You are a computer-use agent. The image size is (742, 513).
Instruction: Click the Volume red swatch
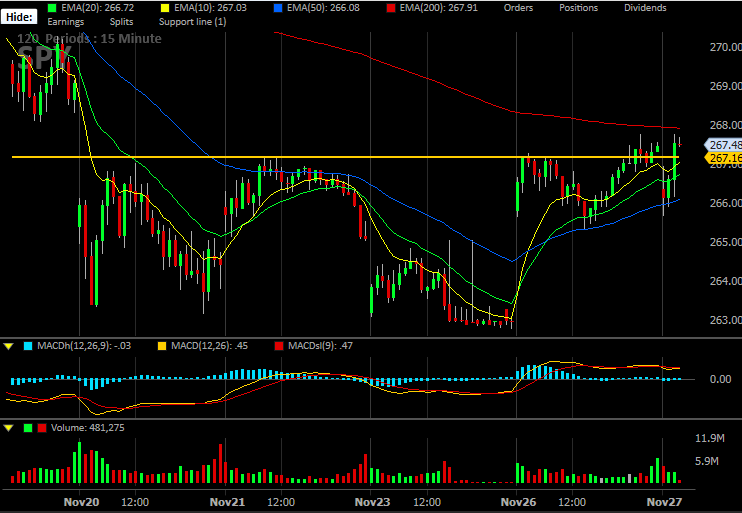(x=42, y=428)
